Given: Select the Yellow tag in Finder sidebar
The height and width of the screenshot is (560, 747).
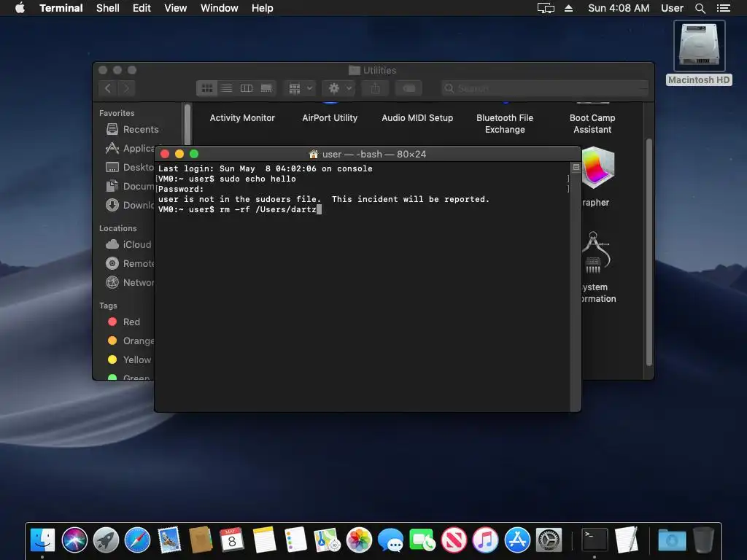Looking at the screenshot, I should (128, 360).
